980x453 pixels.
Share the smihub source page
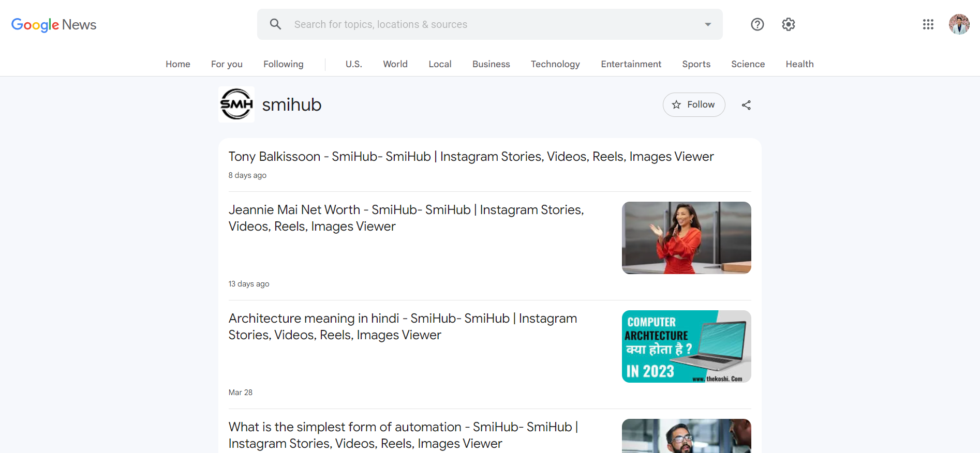(746, 105)
